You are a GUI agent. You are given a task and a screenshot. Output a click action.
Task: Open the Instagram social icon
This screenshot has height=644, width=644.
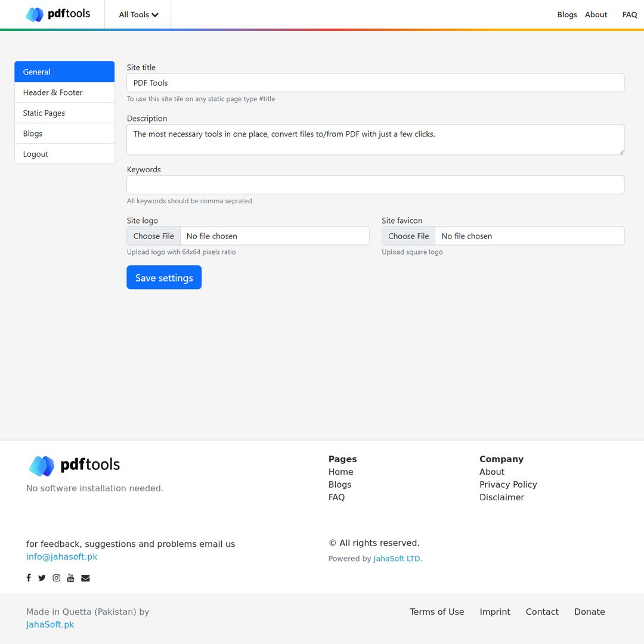tap(56, 578)
